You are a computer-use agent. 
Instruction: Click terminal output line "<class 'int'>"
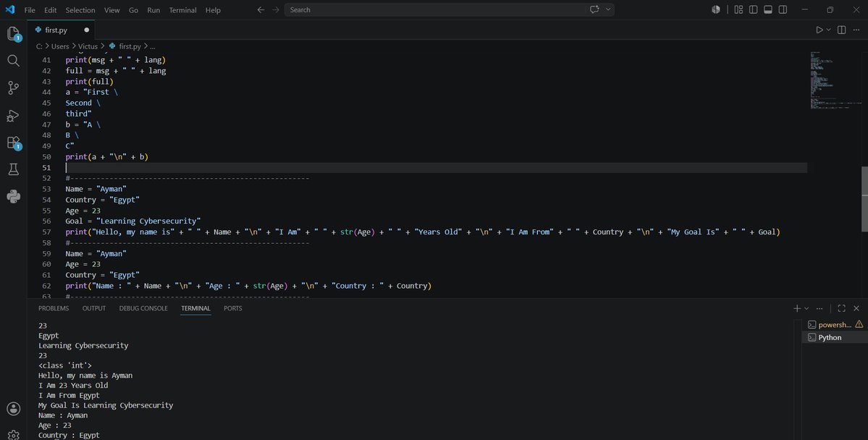65,365
